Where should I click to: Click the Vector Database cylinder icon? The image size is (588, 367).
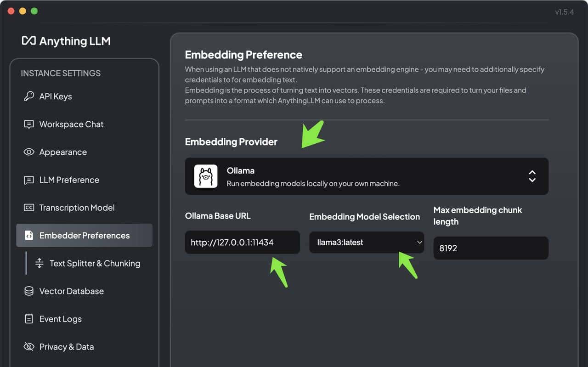[29, 291]
